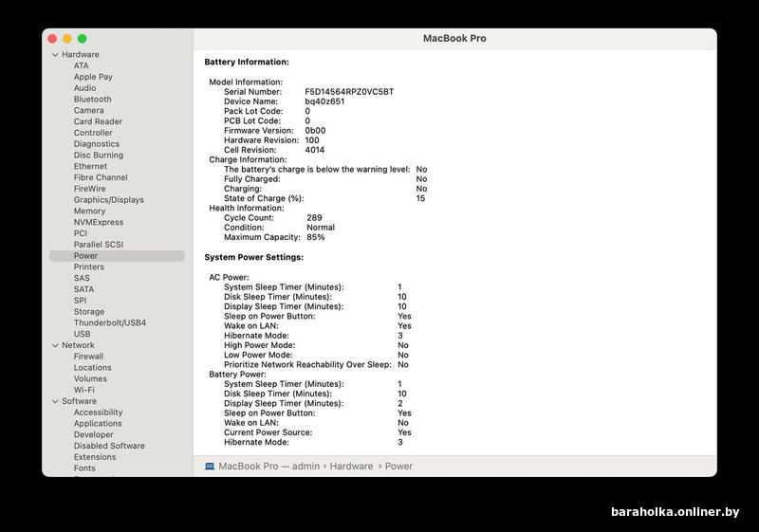Open the Fibre Channel item

click(101, 177)
